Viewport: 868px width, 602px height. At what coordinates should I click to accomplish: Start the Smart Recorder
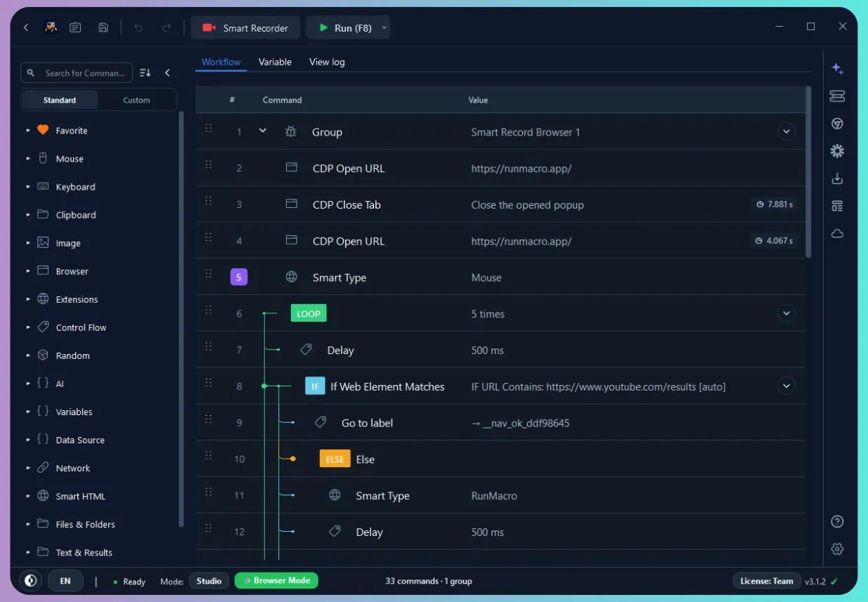[x=245, y=28]
